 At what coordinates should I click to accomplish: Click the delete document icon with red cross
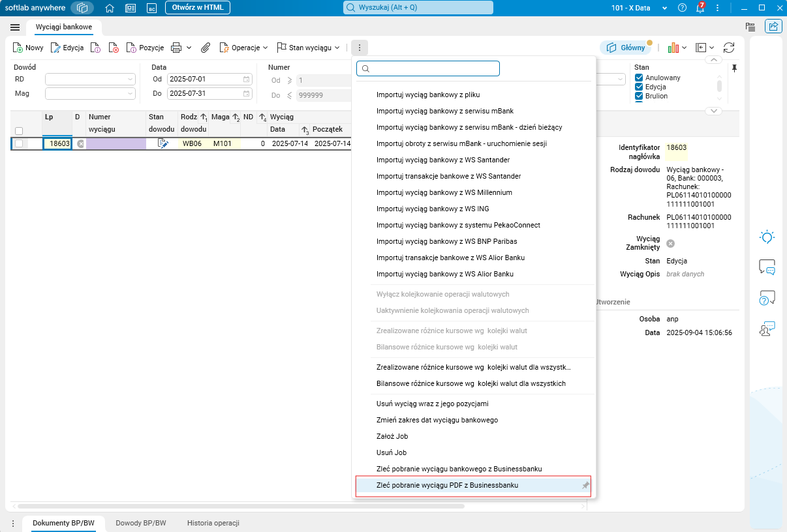click(x=114, y=48)
